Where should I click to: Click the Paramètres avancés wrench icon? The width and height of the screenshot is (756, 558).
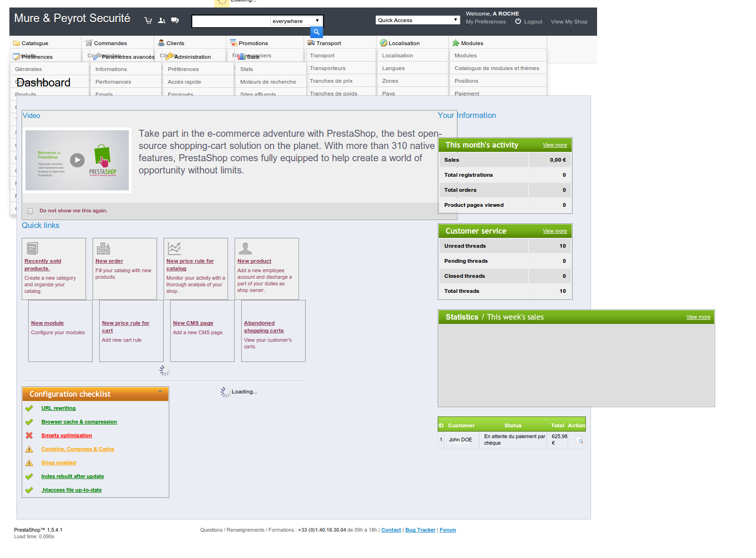pos(97,57)
